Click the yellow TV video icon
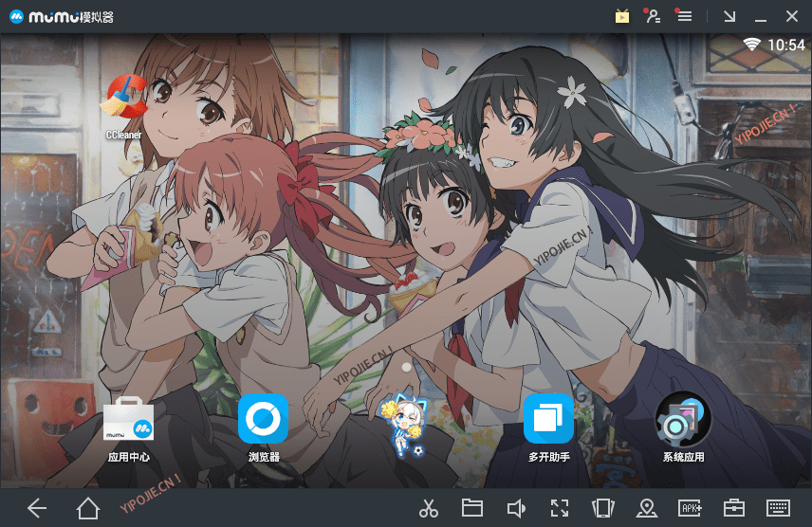Screen dimensions: 812x527 coord(622,16)
